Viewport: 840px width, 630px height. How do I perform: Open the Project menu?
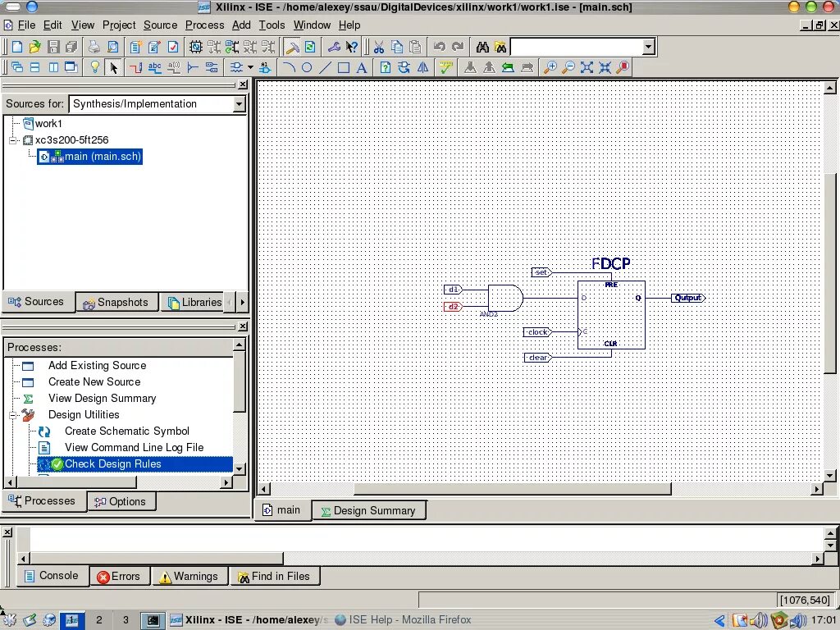119,25
